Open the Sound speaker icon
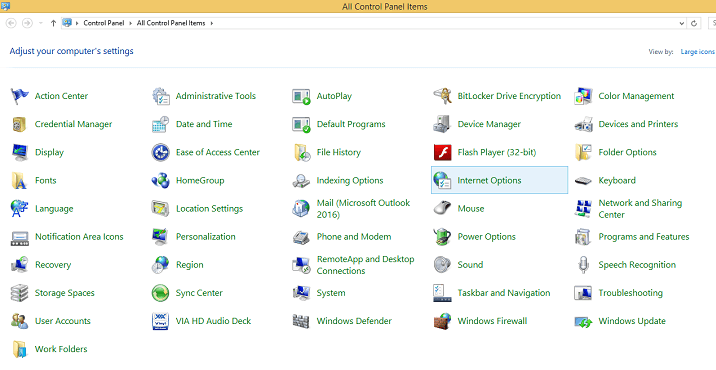Image resolution: width=716 pixels, height=370 pixels. click(x=442, y=265)
